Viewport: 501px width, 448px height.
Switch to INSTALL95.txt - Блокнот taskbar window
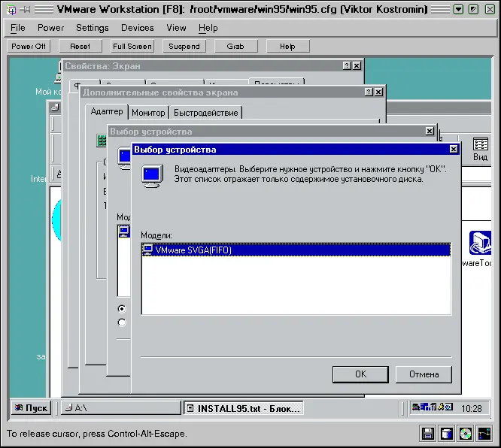244,408
